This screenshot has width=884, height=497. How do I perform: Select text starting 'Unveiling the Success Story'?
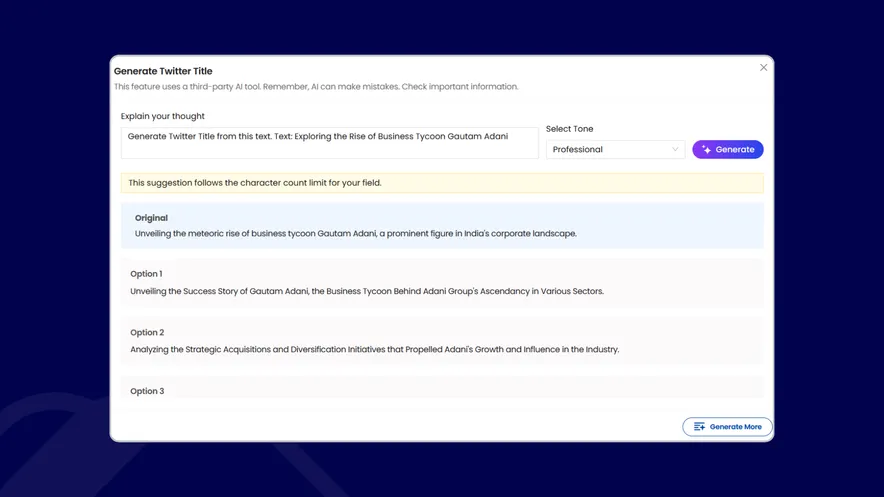pos(366,292)
